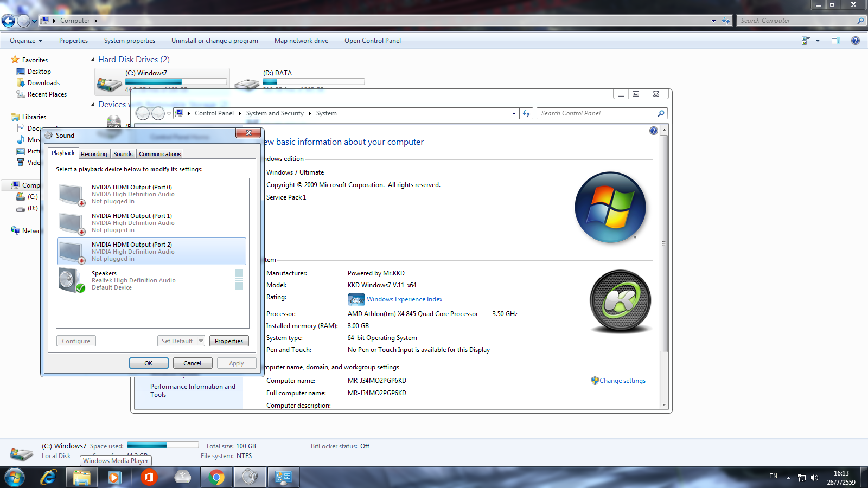Collapse the Hard Disk Drives group

[x=93, y=60]
